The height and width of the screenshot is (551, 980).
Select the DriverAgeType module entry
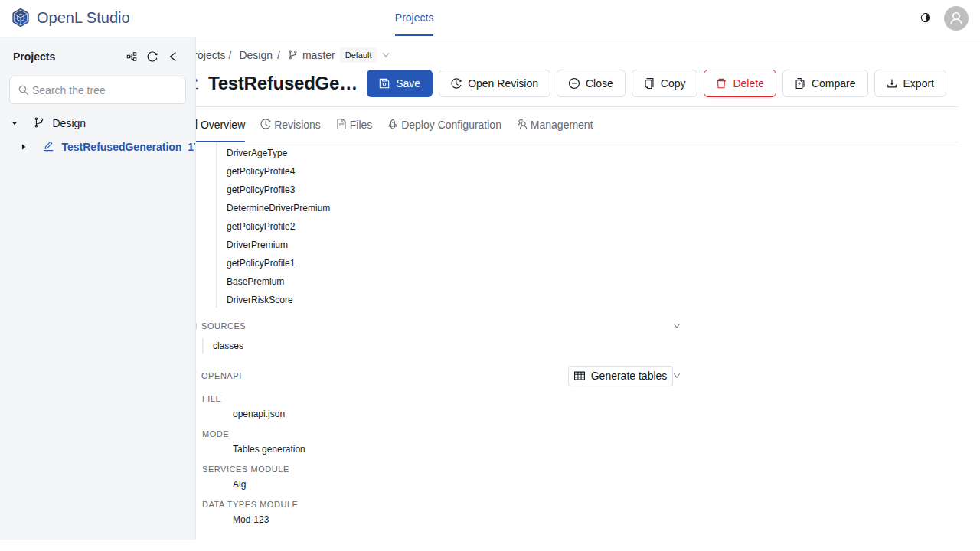coord(257,153)
